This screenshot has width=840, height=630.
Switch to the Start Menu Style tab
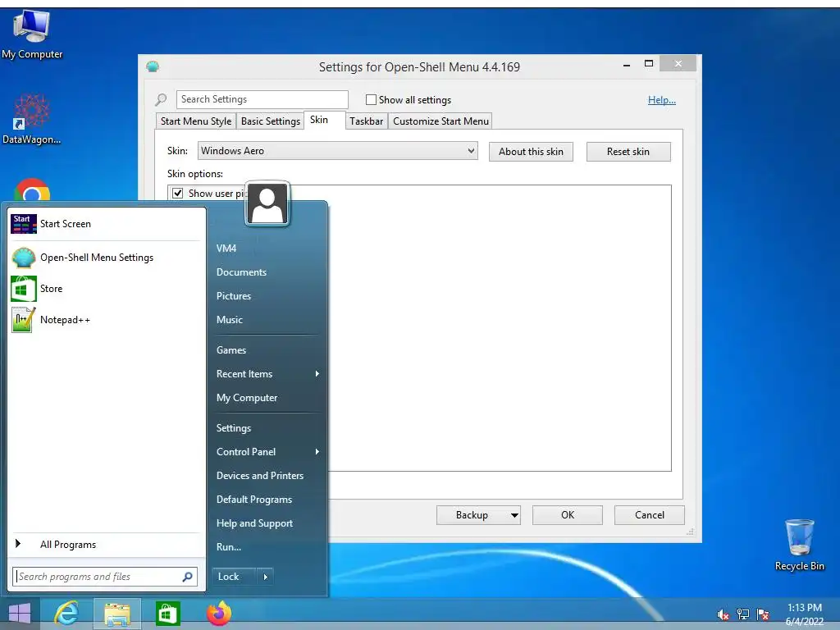coord(196,121)
